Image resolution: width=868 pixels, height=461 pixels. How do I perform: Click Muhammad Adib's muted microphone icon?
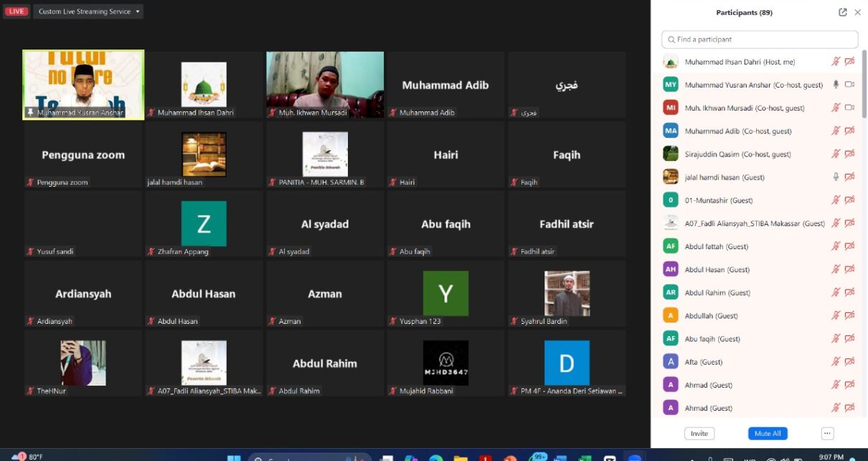[835, 131]
